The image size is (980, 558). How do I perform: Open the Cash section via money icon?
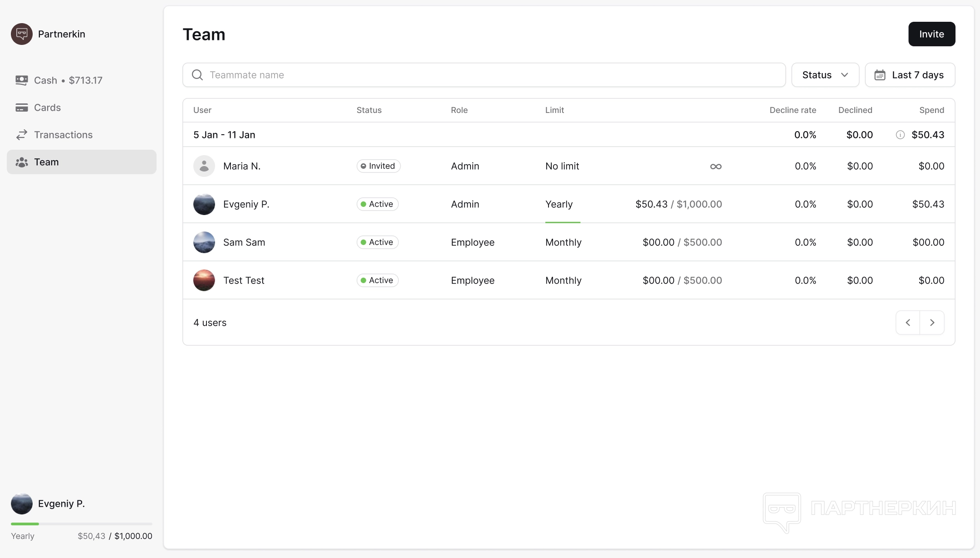[21, 80]
